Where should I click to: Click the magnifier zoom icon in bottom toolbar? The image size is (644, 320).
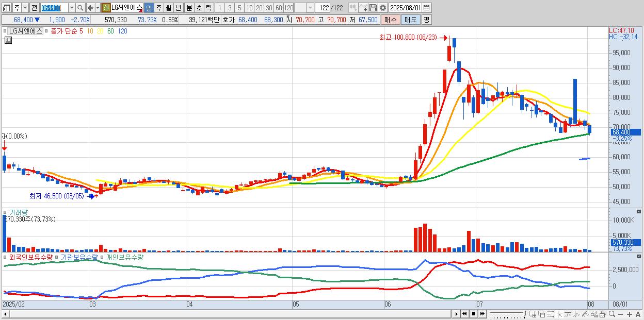click(612, 314)
